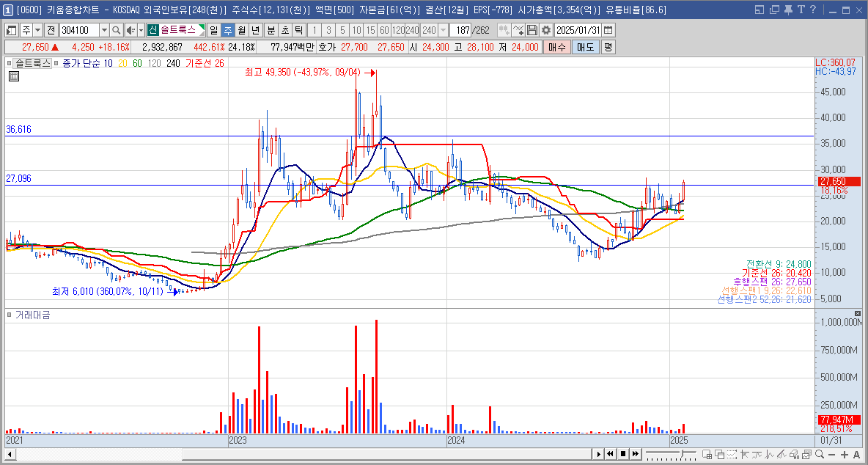Viewport: 868px width, 465px height.
Task: Open the calendar date picker icon
Action: pos(608,30)
